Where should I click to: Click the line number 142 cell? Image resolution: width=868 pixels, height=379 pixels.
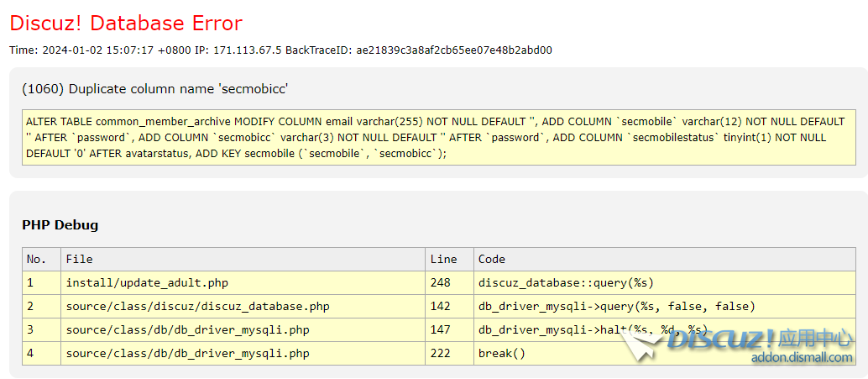click(x=449, y=307)
